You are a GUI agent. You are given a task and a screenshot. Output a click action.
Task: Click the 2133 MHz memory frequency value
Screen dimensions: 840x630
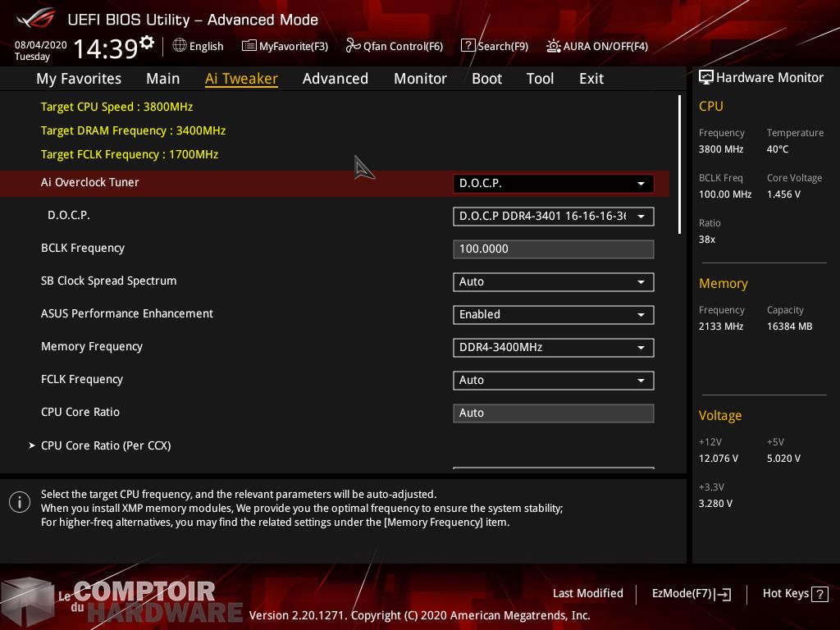(721, 326)
